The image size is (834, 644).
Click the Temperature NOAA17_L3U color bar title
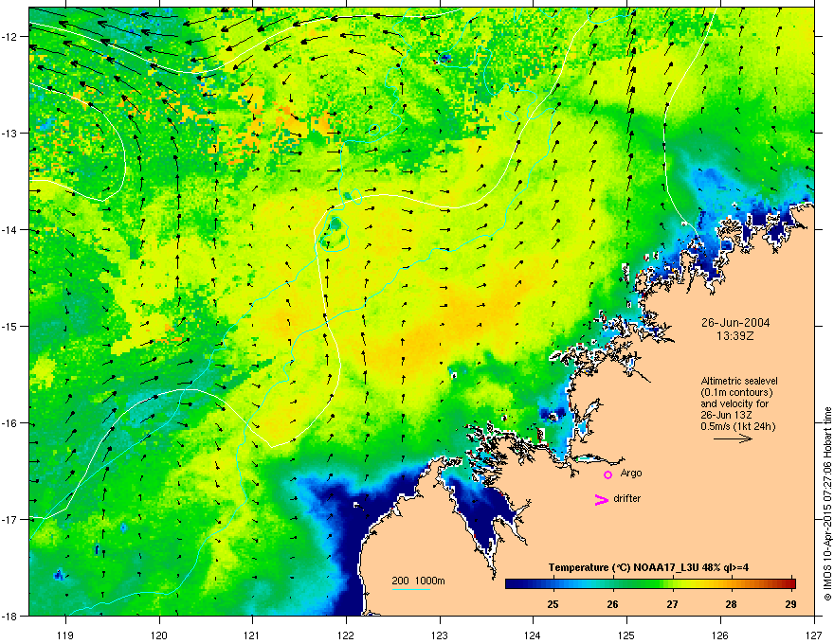(x=648, y=567)
